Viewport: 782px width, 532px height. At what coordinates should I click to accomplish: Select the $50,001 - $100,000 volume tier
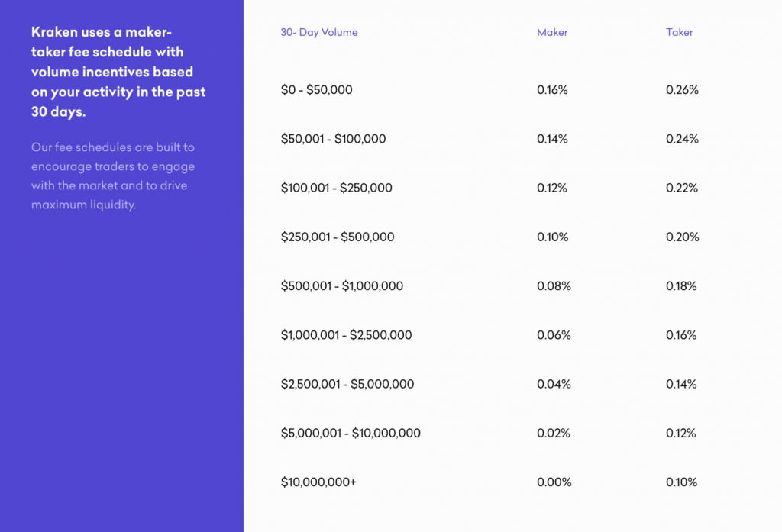(x=333, y=139)
